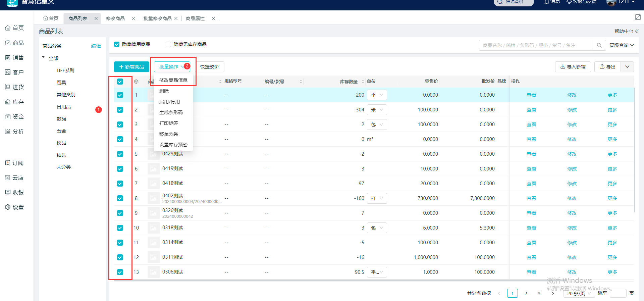Select 设置库存预警 from batch menu
Viewport: 644px width, 301px height.
tap(173, 145)
